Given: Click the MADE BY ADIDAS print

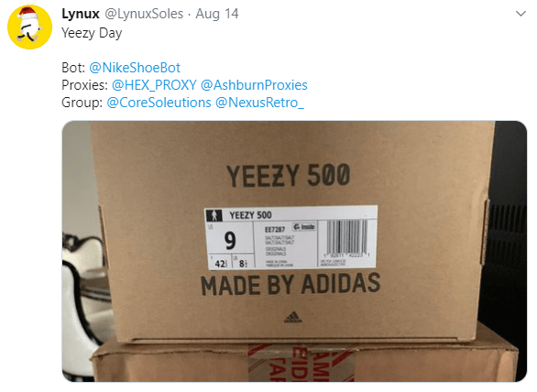Looking at the screenshot, I should [x=290, y=285].
